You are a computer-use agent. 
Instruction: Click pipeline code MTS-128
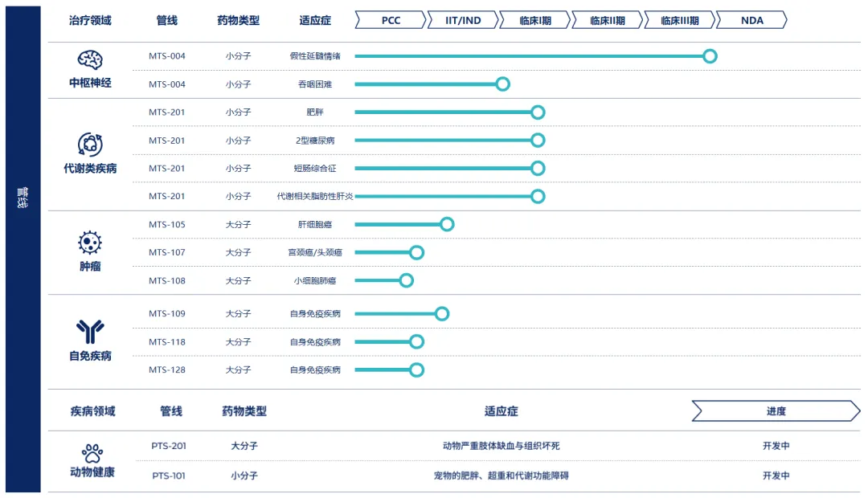[x=166, y=369]
